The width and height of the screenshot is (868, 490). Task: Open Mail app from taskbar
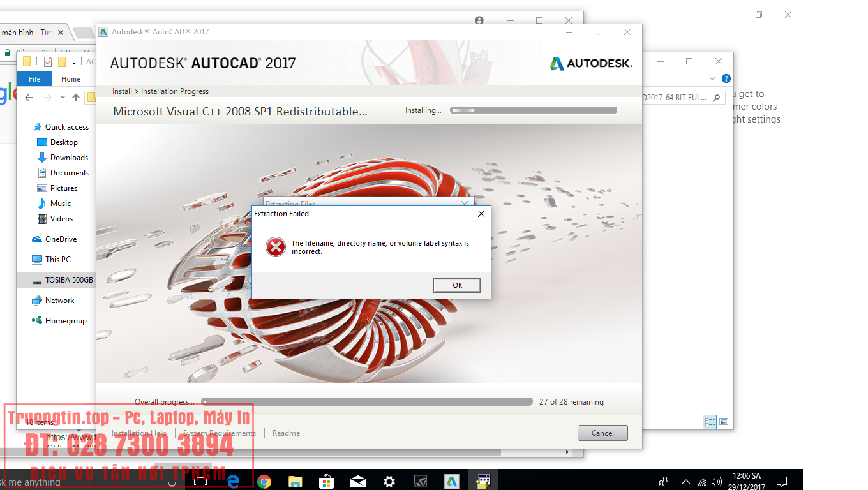point(357,481)
